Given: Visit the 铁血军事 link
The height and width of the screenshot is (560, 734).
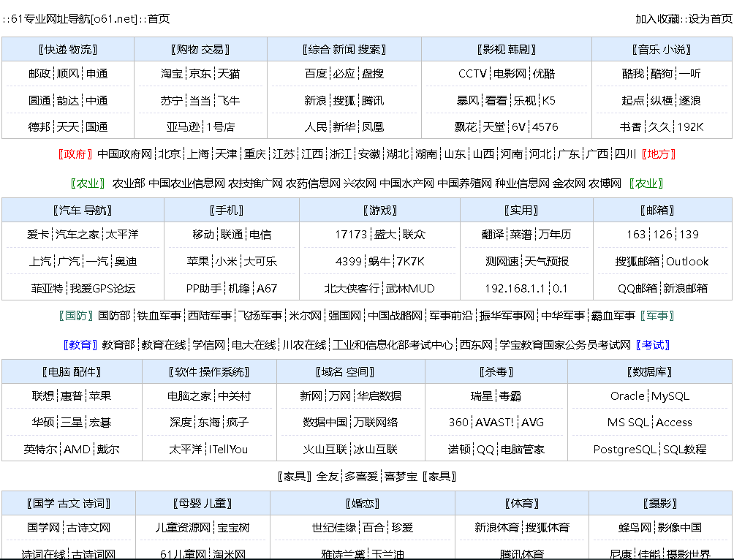Looking at the screenshot, I should point(159,316).
